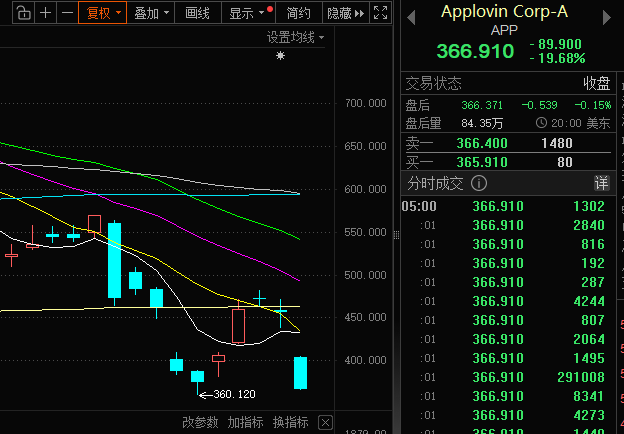The height and width of the screenshot is (434, 624).
Task: Open 设置均线 moving average settings
Action: click(x=295, y=37)
